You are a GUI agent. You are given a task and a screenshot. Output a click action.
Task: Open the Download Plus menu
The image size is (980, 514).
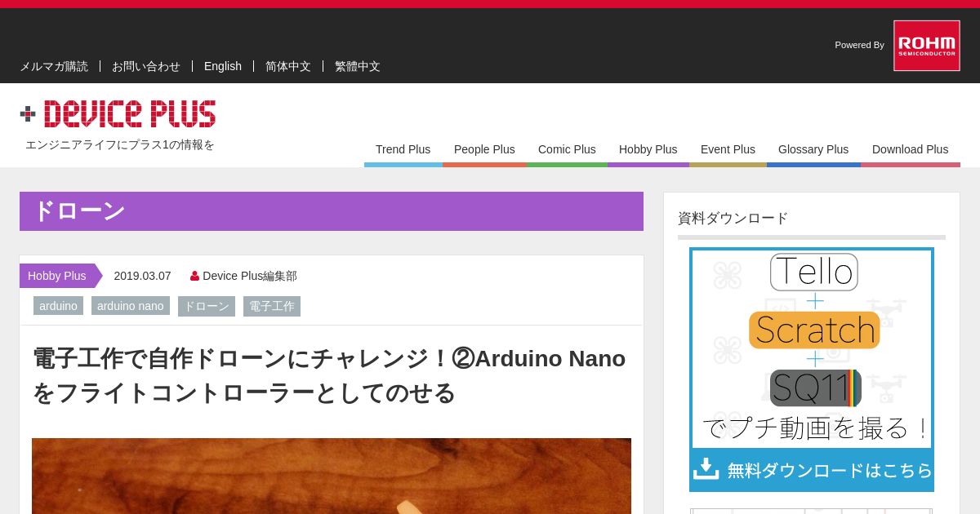[911, 150]
